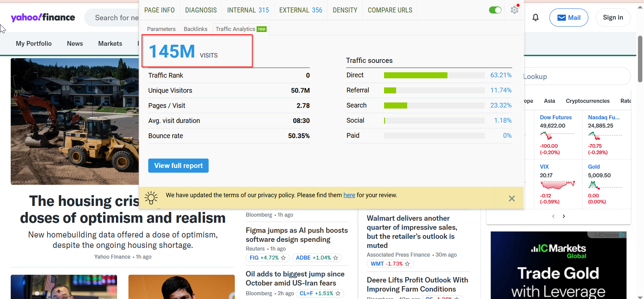Click the Search traffic source bar
Viewport: 644px width, 299px height.
pos(434,106)
